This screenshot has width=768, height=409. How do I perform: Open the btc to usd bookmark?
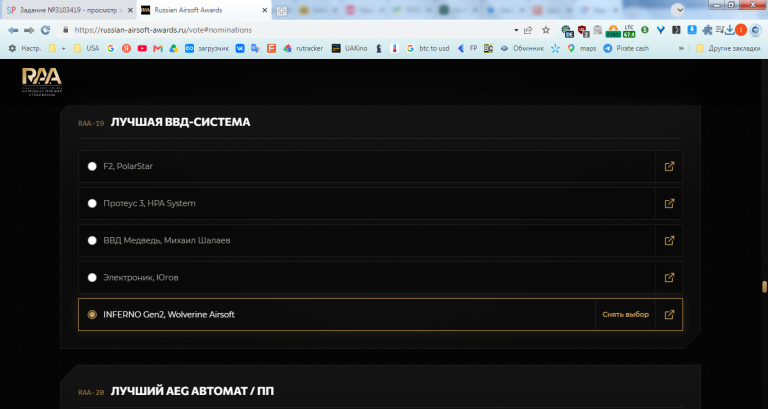point(428,48)
